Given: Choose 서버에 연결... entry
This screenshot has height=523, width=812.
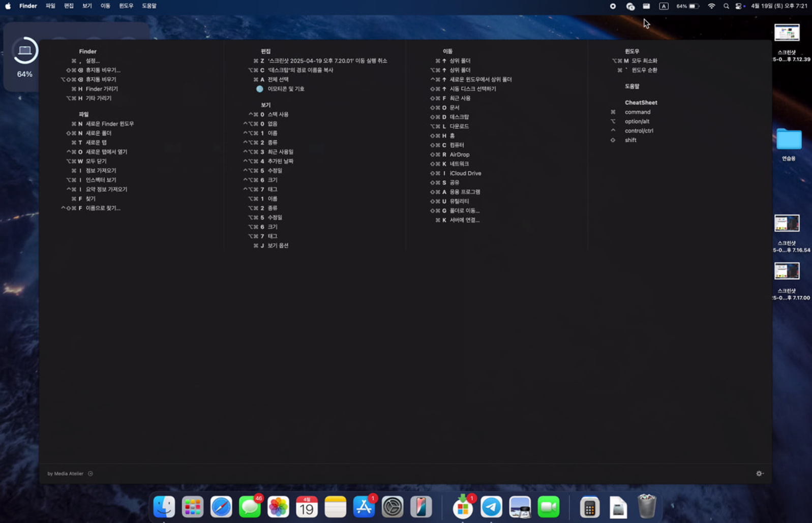Looking at the screenshot, I should [465, 220].
